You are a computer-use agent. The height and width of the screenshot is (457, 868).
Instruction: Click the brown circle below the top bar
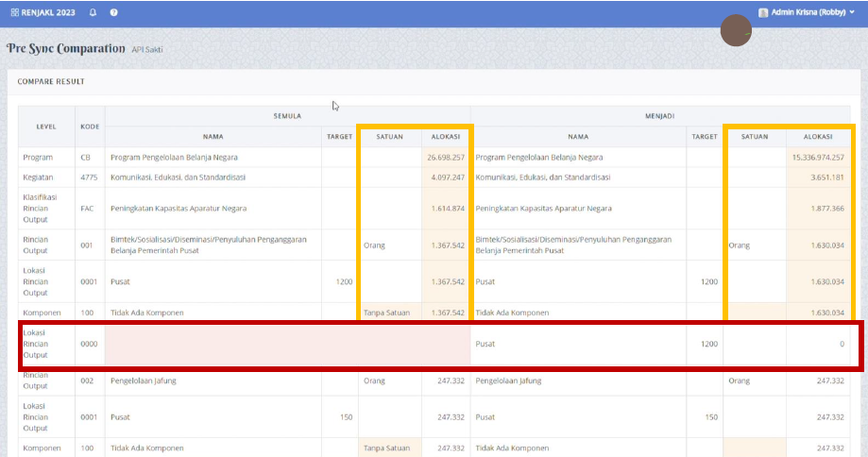736,31
